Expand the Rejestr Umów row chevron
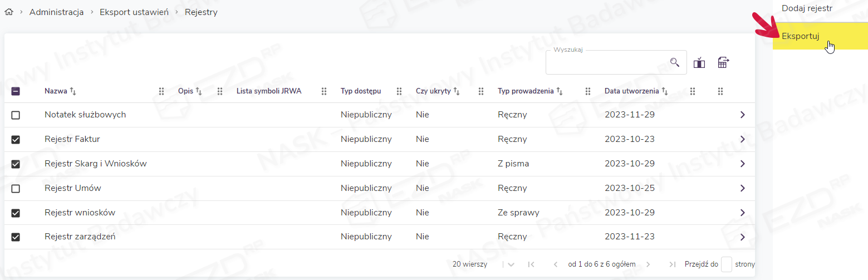Screen dimensions: 868x280 (x=742, y=188)
